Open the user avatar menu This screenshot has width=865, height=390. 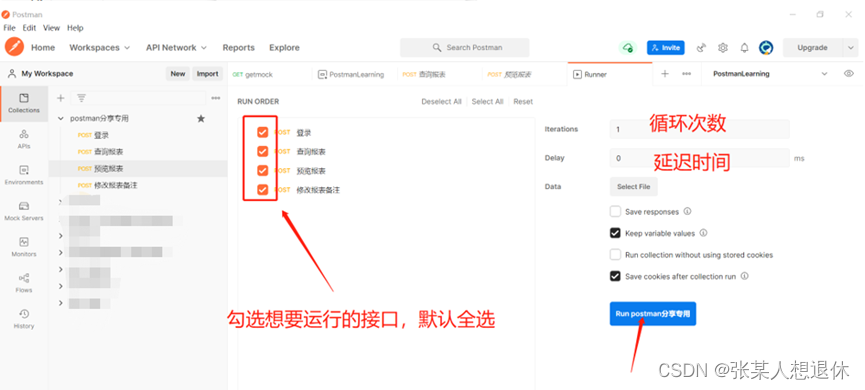766,48
